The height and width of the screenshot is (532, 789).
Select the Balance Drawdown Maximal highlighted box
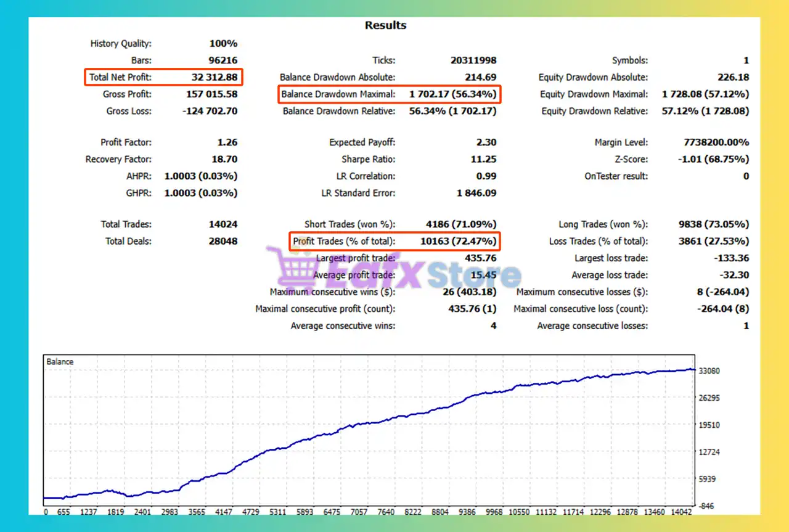[388, 94]
